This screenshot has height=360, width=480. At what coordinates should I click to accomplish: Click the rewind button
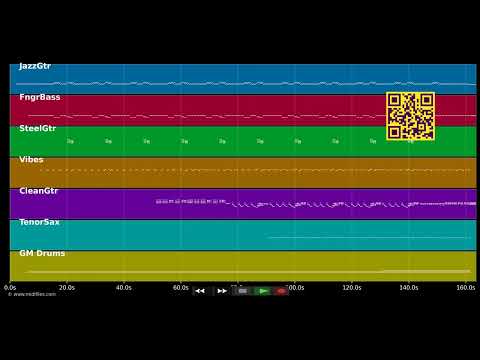coord(200,291)
